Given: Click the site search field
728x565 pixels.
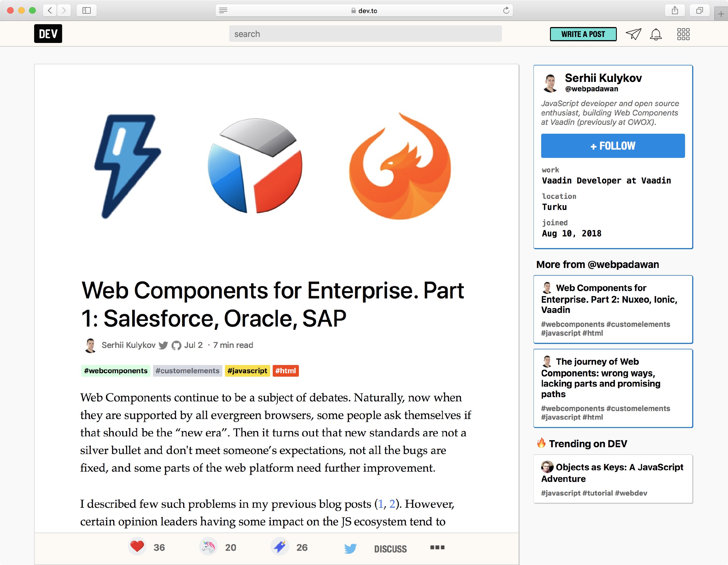Looking at the screenshot, I should pyautogui.click(x=365, y=34).
